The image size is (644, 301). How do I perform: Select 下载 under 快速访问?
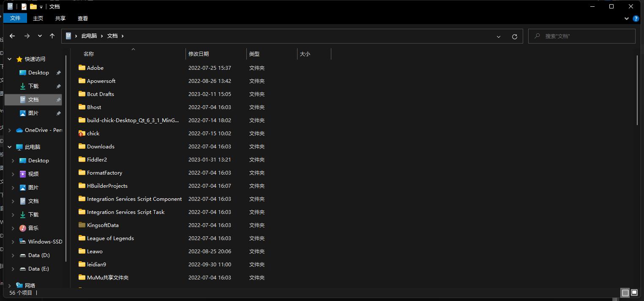(x=33, y=86)
